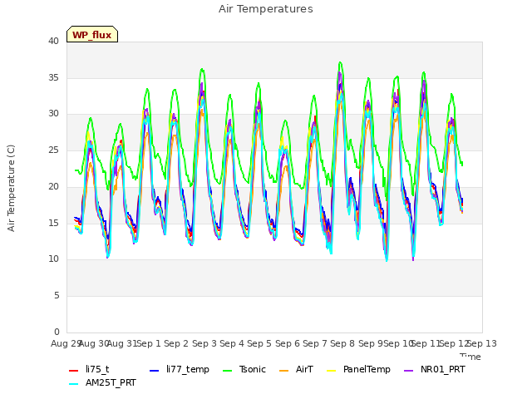Viewport: 532px width, 399px height.
Task: Click the Sep 8 x-axis tick label
Action: 342,343
